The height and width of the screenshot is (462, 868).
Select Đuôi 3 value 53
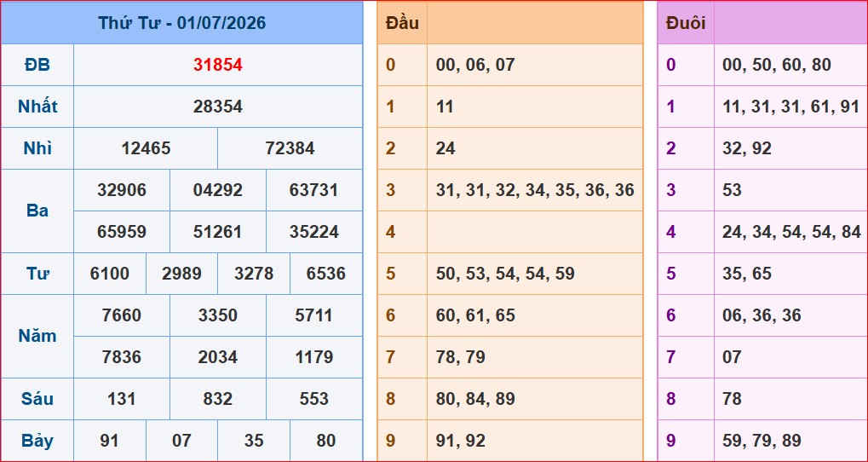(731, 190)
